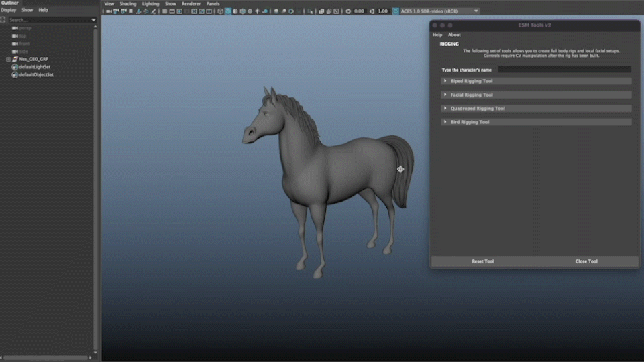Click the Multisample Anti-aliasing icon
644x362 pixels.
tap(291, 11)
